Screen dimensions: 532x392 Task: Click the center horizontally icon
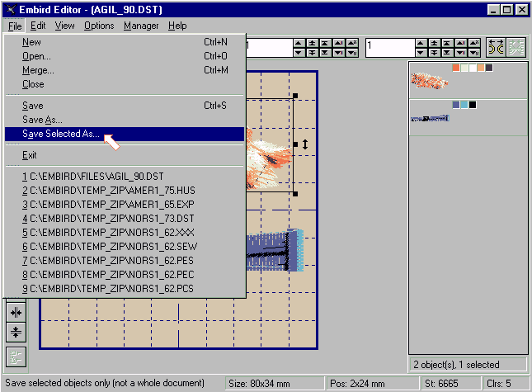tap(16, 312)
